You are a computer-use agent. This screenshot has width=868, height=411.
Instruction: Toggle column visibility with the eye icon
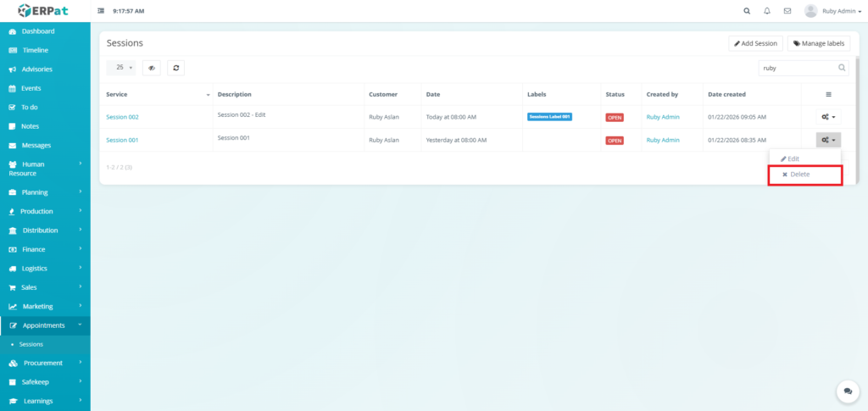click(x=152, y=68)
